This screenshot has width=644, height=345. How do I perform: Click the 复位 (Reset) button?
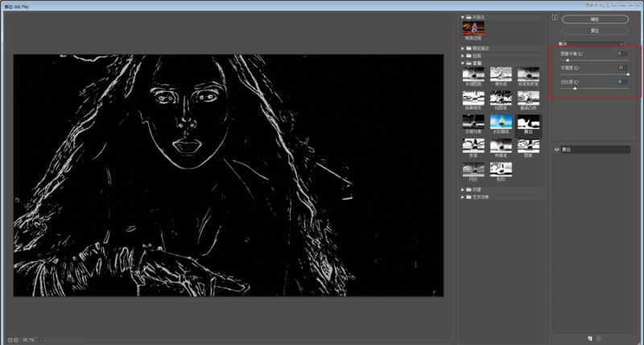(594, 30)
